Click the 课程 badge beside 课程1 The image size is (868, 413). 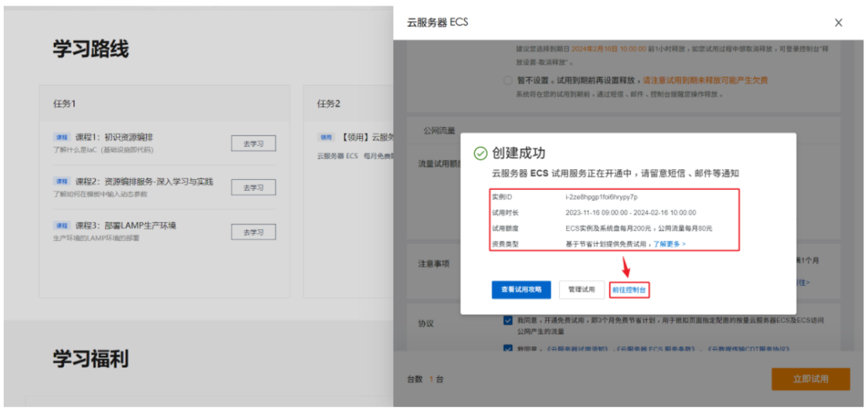click(x=62, y=137)
